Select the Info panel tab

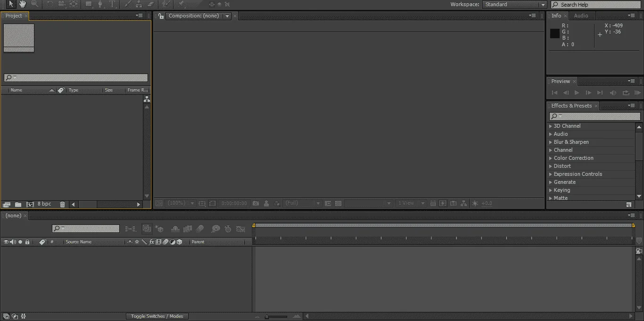[x=556, y=16]
